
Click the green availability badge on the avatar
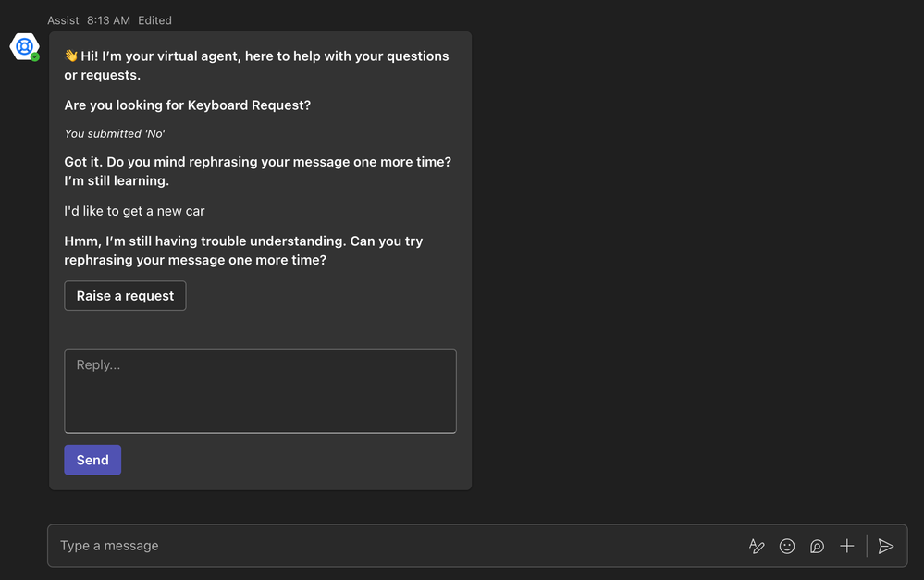click(33, 56)
